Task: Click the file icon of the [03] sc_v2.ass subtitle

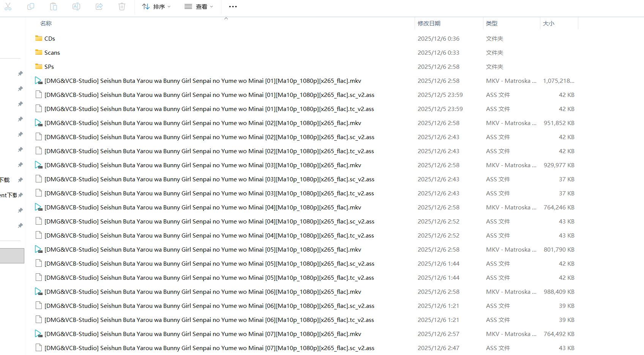Action: click(38, 179)
